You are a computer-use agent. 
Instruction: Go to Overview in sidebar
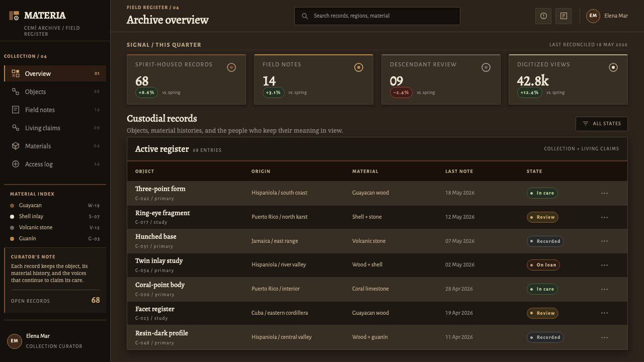55,73
